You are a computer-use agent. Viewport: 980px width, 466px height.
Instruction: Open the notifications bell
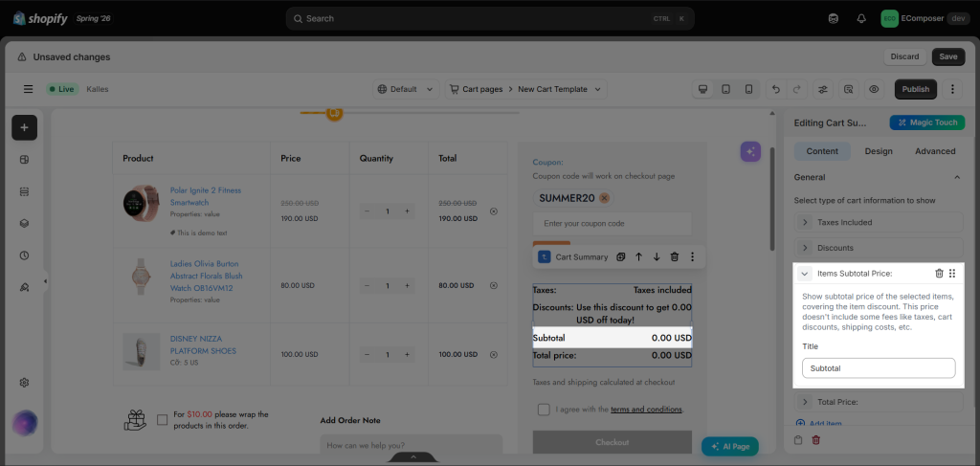coord(861,19)
